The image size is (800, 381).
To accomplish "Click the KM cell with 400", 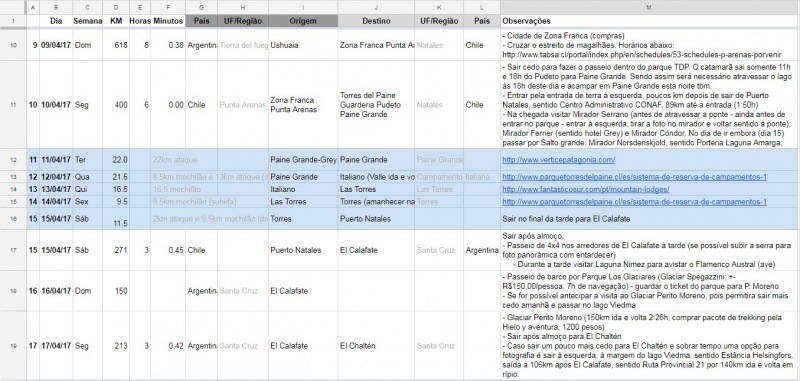I will point(116,105).
